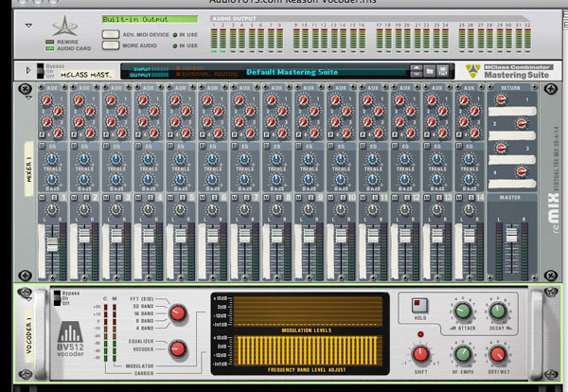568x392 pixels.
Task: Click the Equalizer/Vocoder mode knob
Action: pos(178,348)
